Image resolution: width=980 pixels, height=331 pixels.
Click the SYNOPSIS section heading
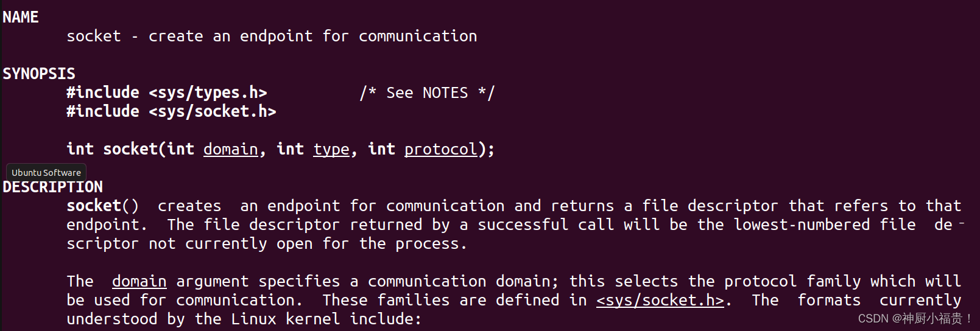point(39,74)
